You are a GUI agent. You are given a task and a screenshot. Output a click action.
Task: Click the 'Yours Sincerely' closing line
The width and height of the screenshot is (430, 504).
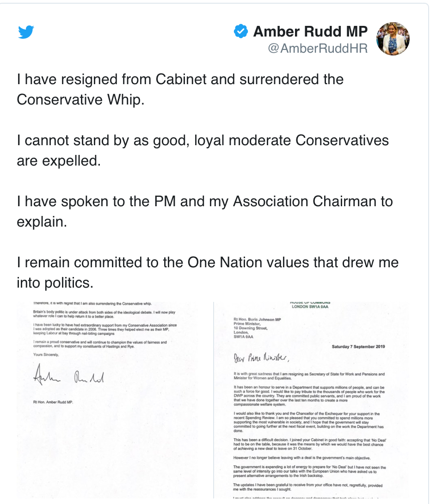click(x=46, y=355)
